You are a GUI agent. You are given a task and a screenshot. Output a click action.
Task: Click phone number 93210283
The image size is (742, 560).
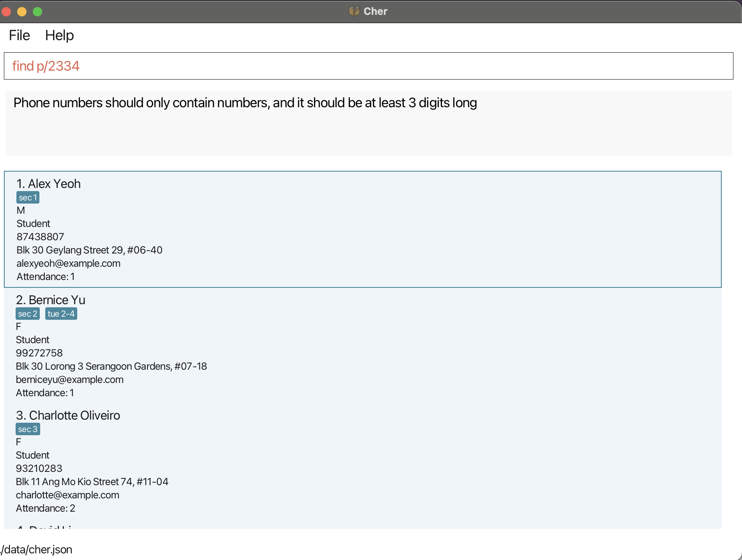[39, 468]
